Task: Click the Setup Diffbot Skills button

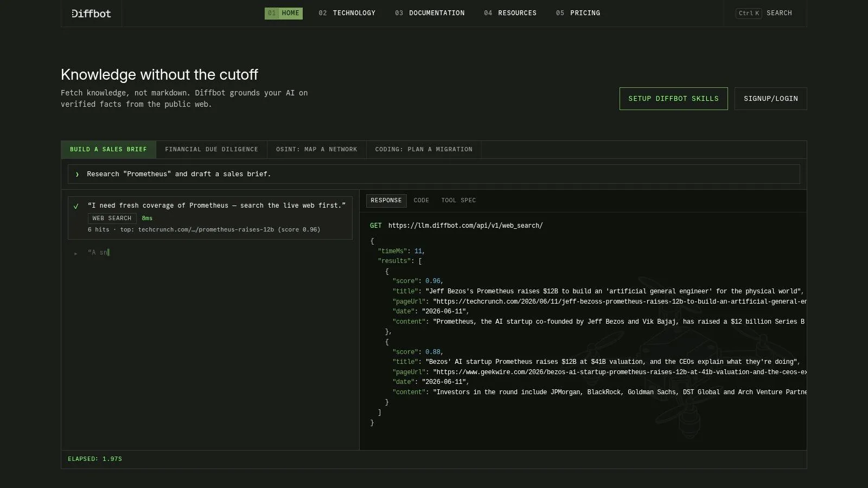Action: pyautogui.click(x=674, y=99)
